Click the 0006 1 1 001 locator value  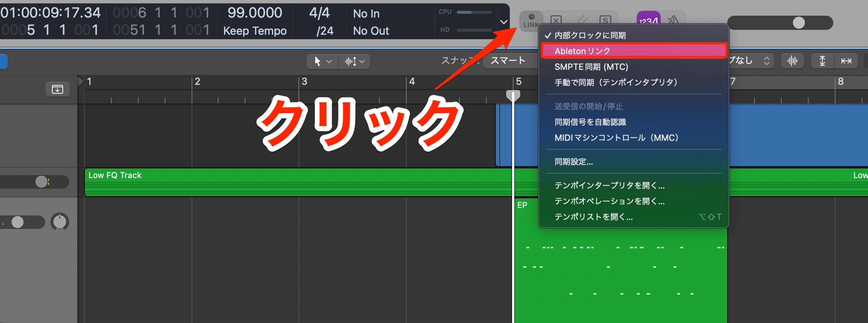[x=161, y=13]
